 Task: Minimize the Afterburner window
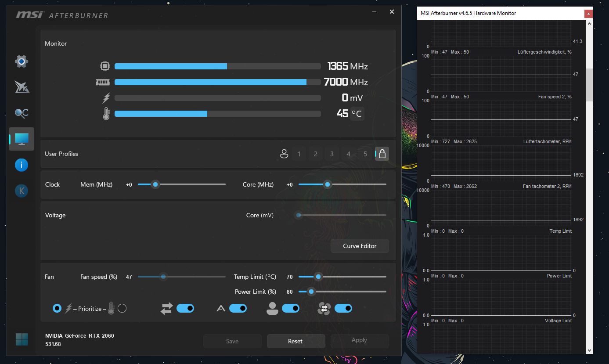coord(375,12)
